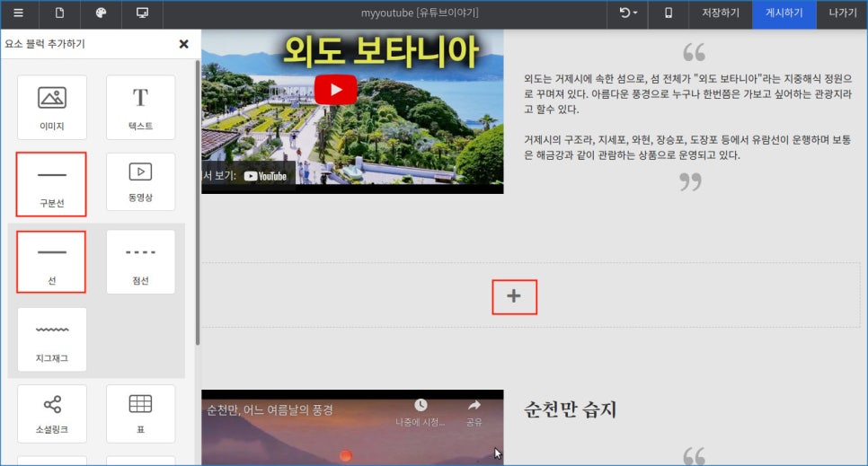The width and height of the screenshot is (868, 466).
Task: Click the 외도 description paragraph text
Action: pyautogui.click(x=687, y=94)
